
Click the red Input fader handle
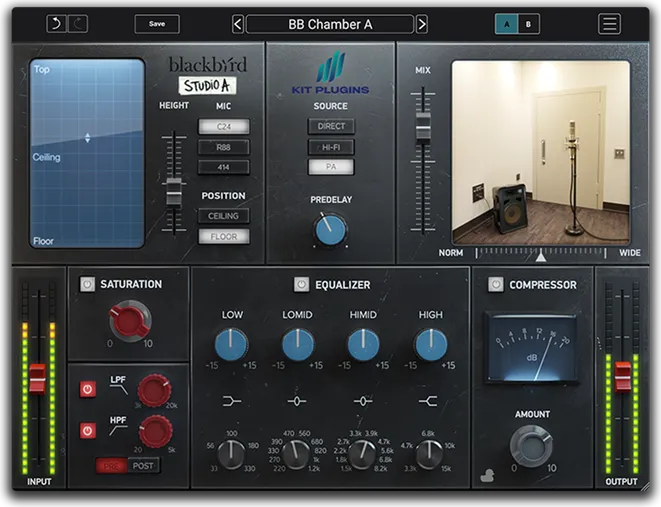pyautogui.click(x=37, y=378)
